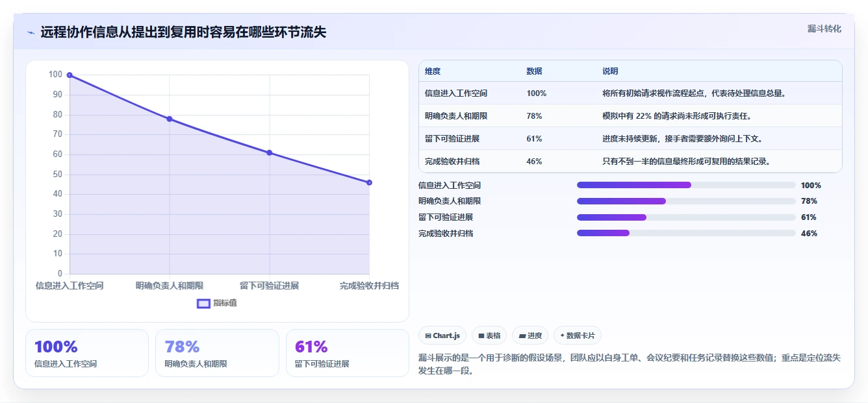
Task: Click the 漏斗转化 label in header
Action: tap(824, 29)
